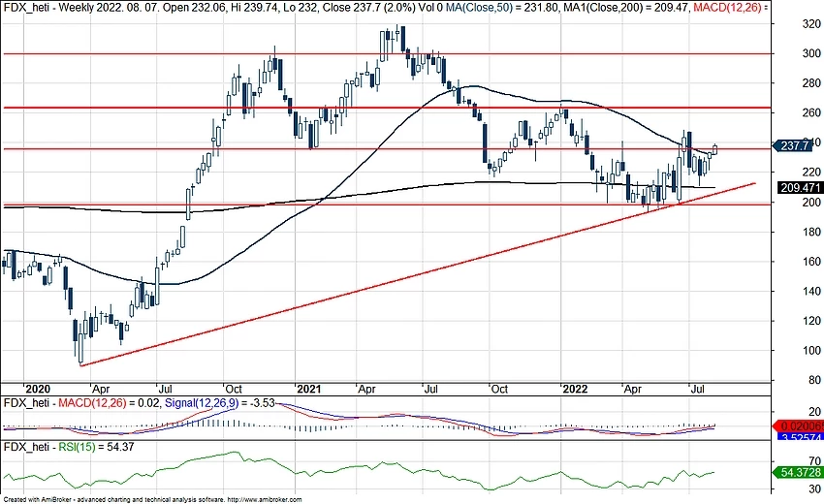Click the 'Apr' label right after 2022
The image size is (824, 504).
pyautogui.click(x=632, y=389)
